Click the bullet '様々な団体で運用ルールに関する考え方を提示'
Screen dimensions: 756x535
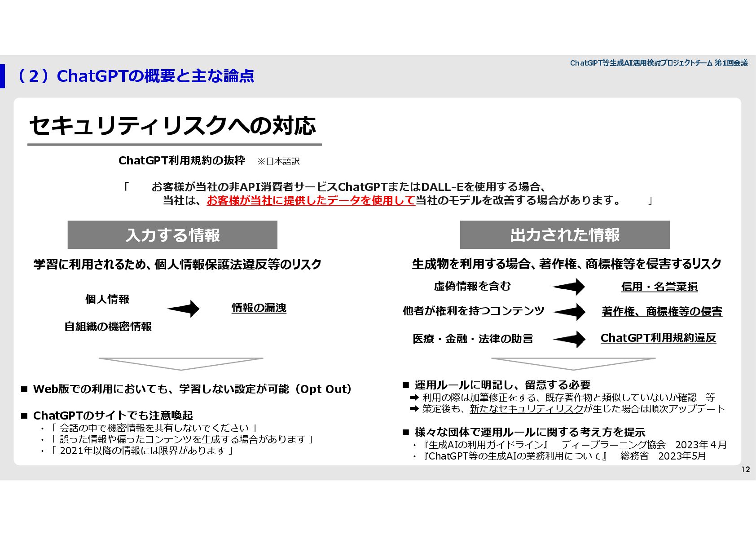524,432
